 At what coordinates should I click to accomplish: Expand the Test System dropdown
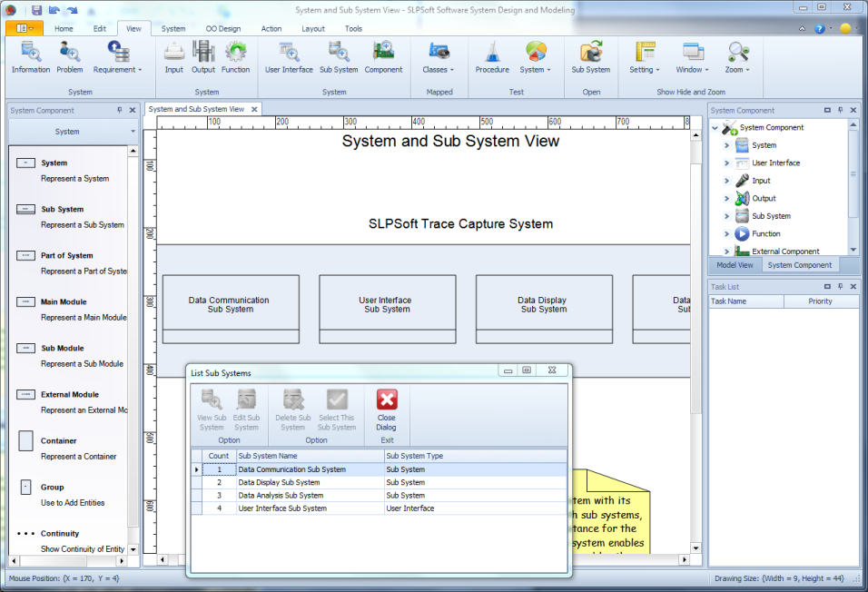tap(536, 57)
